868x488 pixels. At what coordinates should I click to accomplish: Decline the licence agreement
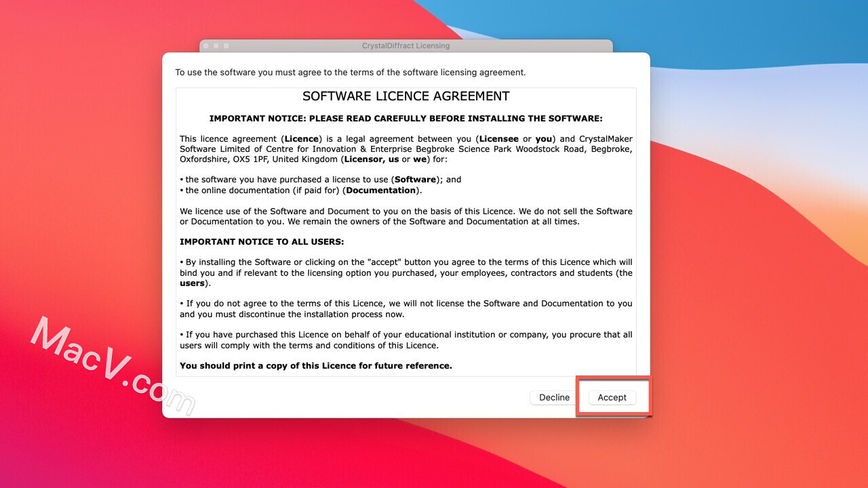tap(554, 397)
